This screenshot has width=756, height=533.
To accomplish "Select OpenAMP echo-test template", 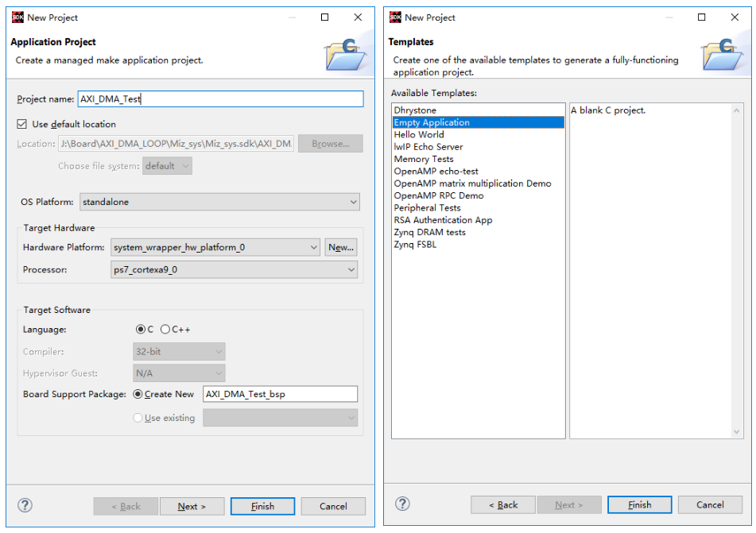I will tap(436, 171).
